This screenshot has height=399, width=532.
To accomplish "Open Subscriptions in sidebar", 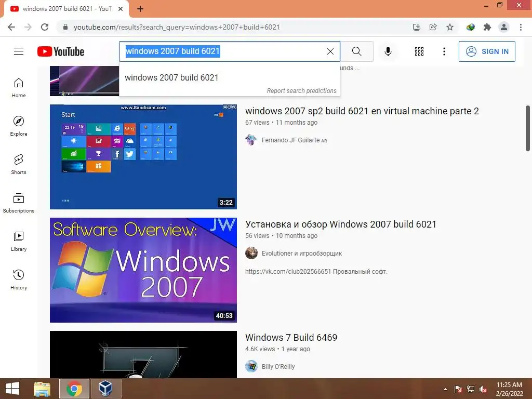I will (x=19, y=203).
